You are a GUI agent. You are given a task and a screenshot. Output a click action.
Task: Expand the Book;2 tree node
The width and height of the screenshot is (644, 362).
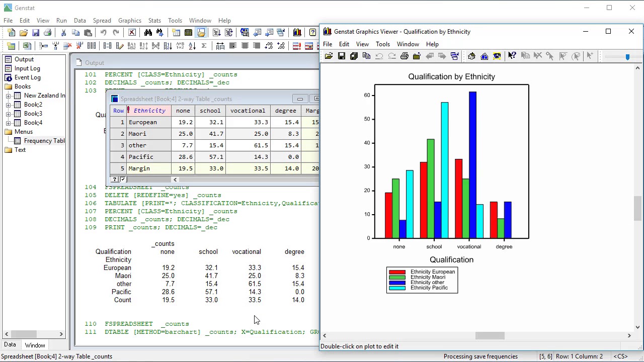pos(9,105)
